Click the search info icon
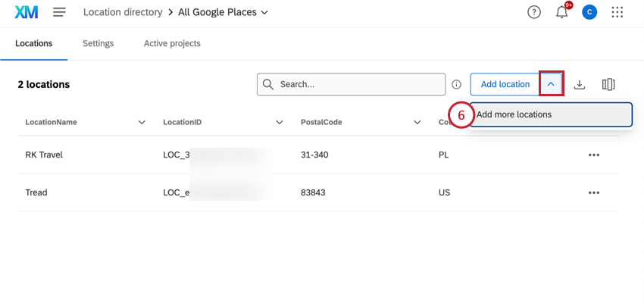Image resolution: width=644 pixels, height=303 pixels. point(457,85)
